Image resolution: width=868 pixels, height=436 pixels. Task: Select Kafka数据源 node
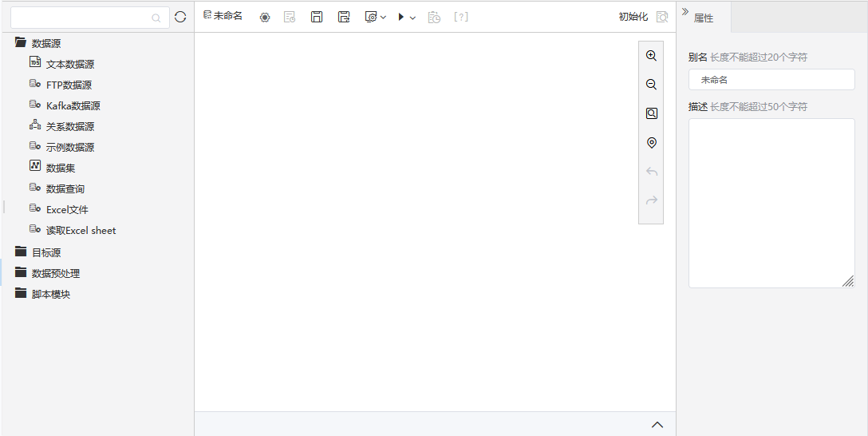coord(73,106)
